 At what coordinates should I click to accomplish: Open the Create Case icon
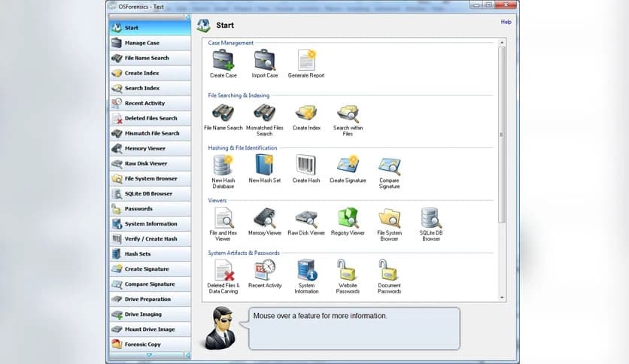(x=223, y=60)
